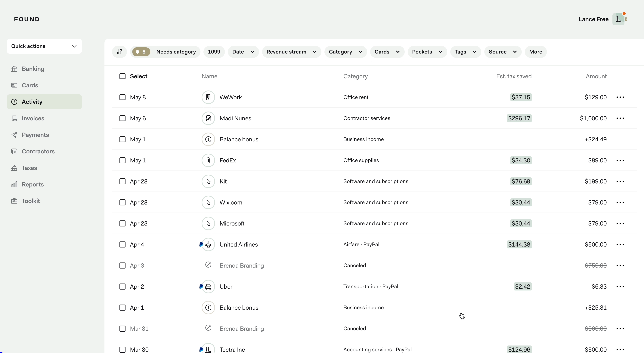This screenshot has width=644, height=353.
Task: Go to Invoices in the sidebar
Action: point(33,118)
